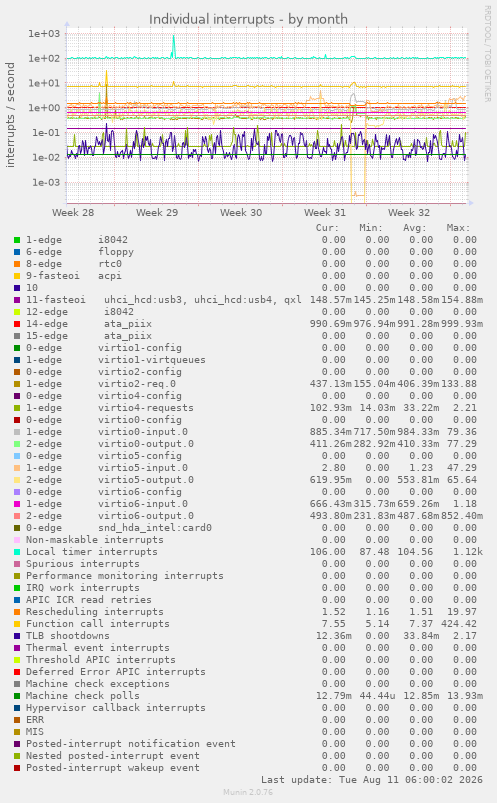This screenshot has width=497, height=803.
Task: Select the virtio0-input.0 legend entry
Action: click(107, 432)
